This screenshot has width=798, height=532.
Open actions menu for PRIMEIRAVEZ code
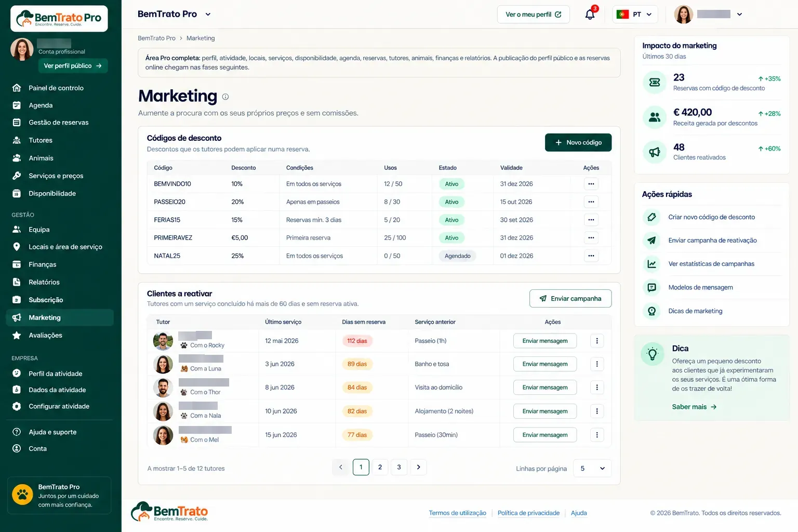(x=591, y=237)
